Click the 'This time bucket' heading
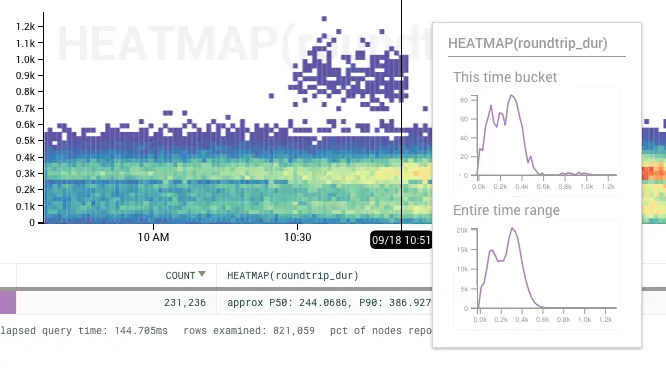The height and width of the screenshot is (372, 666). pyautogui.click(x=505, y=77)
